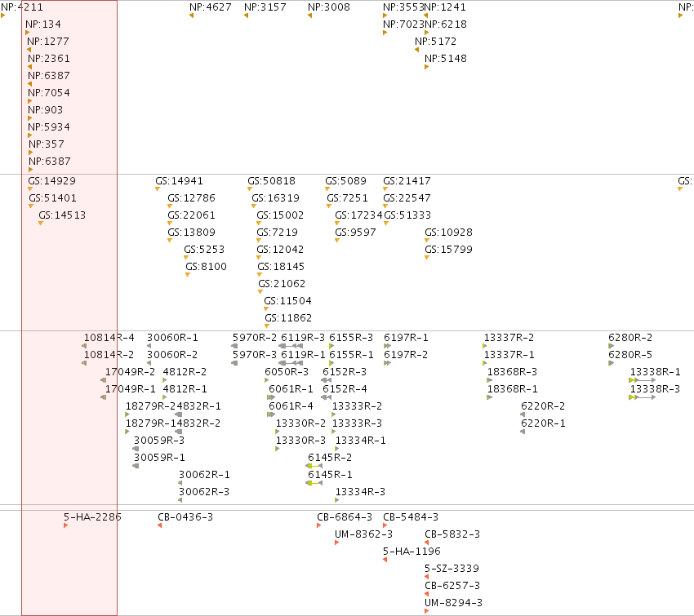
Task: Click the yellow-green glyph under 6145R-2
Action: click(314, 466)
